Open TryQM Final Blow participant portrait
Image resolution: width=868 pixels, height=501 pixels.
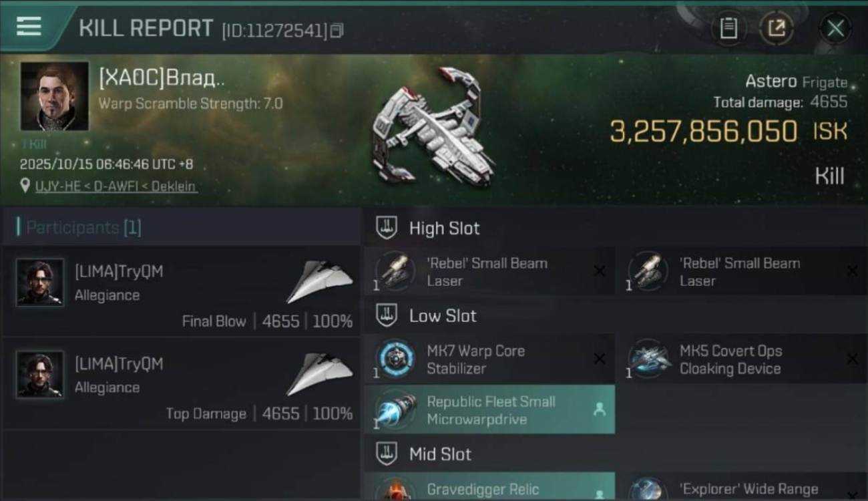pyautogui.click(x=40, y=283)
